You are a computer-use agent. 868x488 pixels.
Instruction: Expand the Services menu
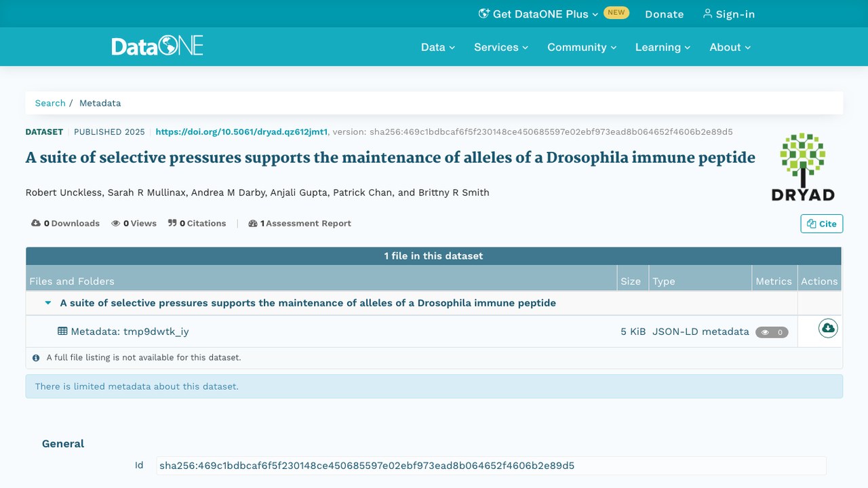click(501, 47)
